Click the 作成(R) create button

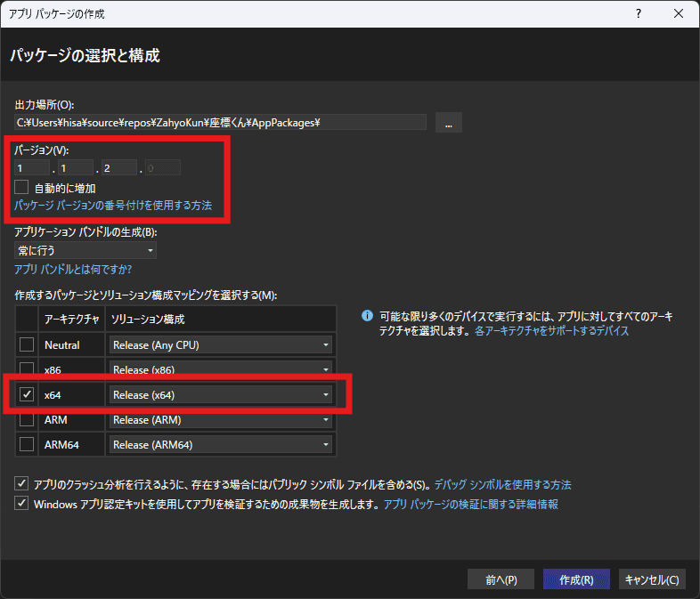(x=576, y=579)
